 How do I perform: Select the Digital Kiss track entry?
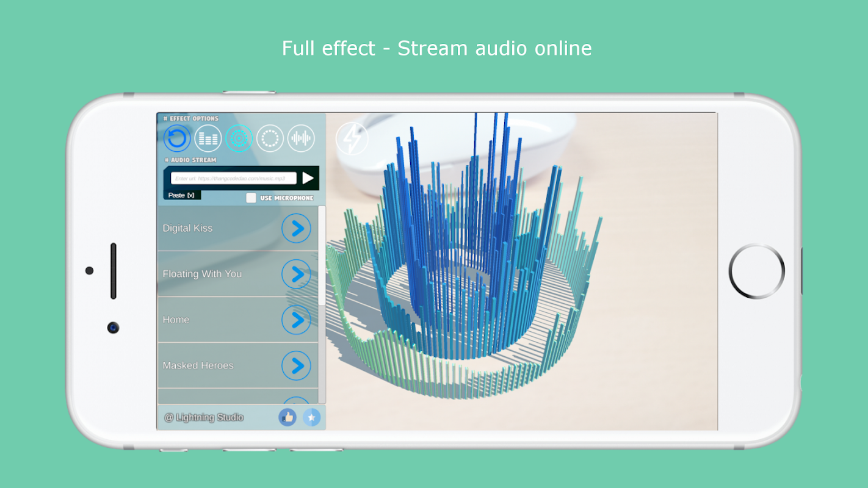click(x=238, y=228)
